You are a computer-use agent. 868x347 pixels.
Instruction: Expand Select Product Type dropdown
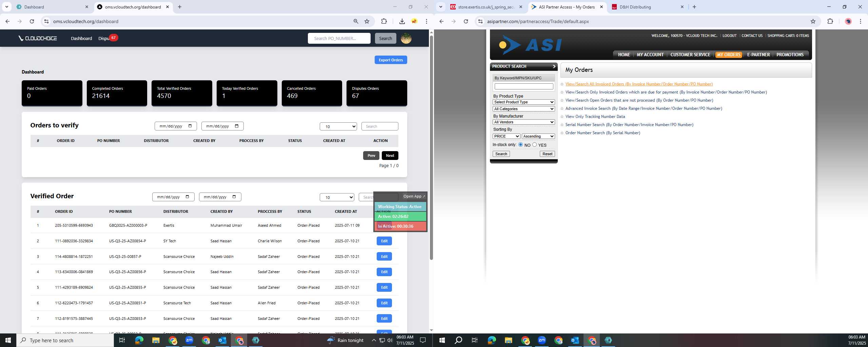tap(524, 102)
